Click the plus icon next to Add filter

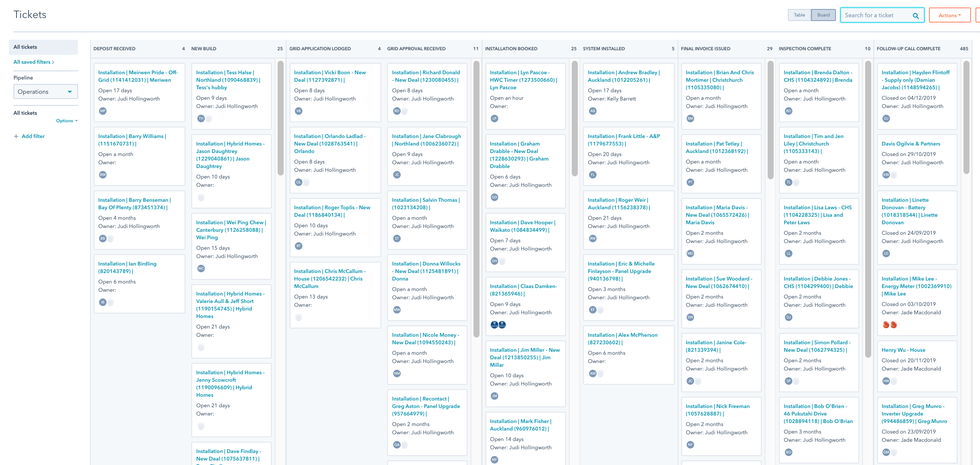pyautogui.click(x=16, y=136)
